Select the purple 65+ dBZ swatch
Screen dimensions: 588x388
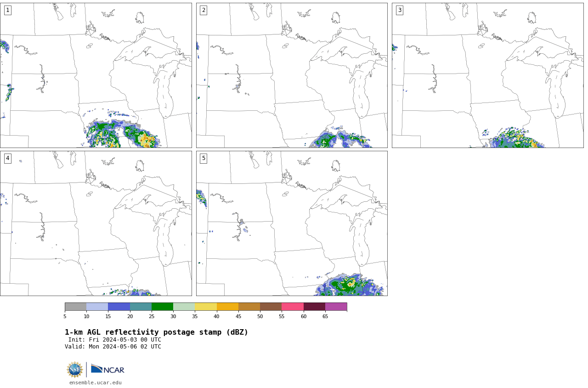(336, 307)
